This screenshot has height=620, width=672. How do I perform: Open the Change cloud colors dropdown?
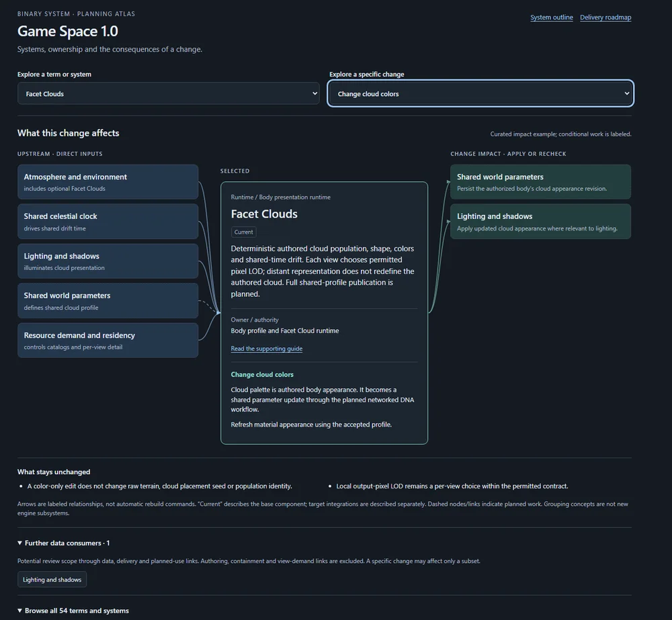point(480,93)
